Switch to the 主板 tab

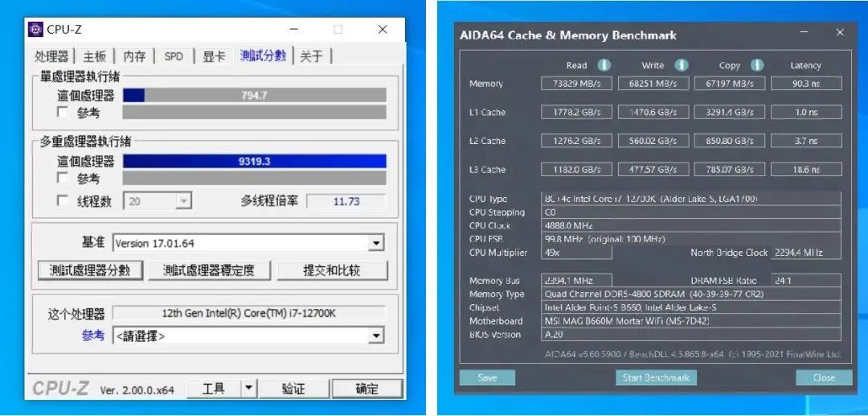tap(94, 56)
